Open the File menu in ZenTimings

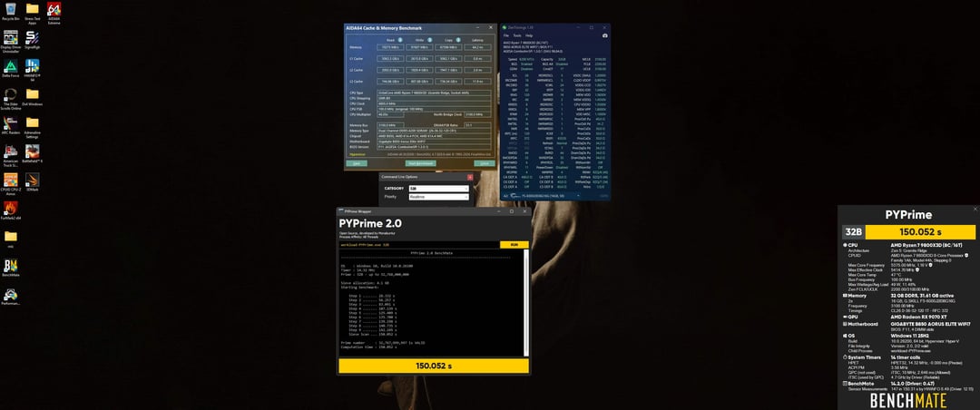coord(506,35)
